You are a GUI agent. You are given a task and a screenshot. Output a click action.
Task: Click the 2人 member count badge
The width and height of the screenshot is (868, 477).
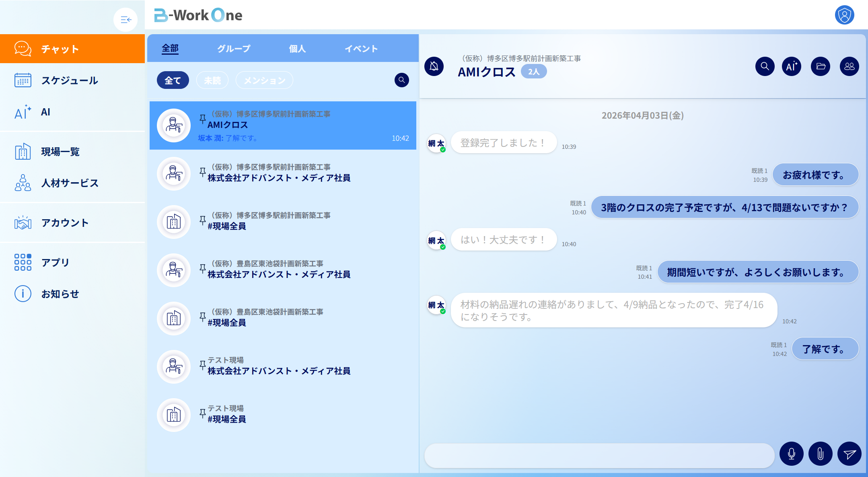pyautogui.click(x=533, y=72)
